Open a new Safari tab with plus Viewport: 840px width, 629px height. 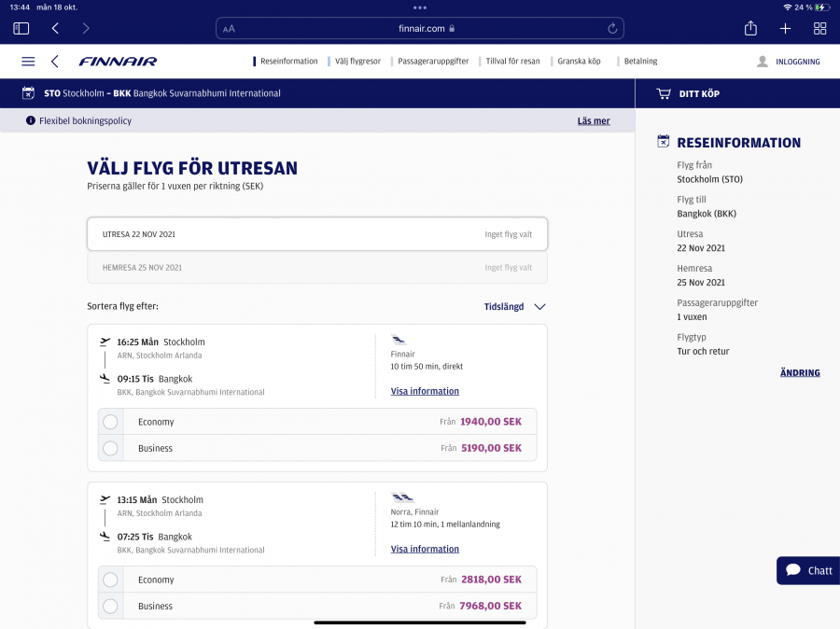pyautogui.click(x=785, y=28)
